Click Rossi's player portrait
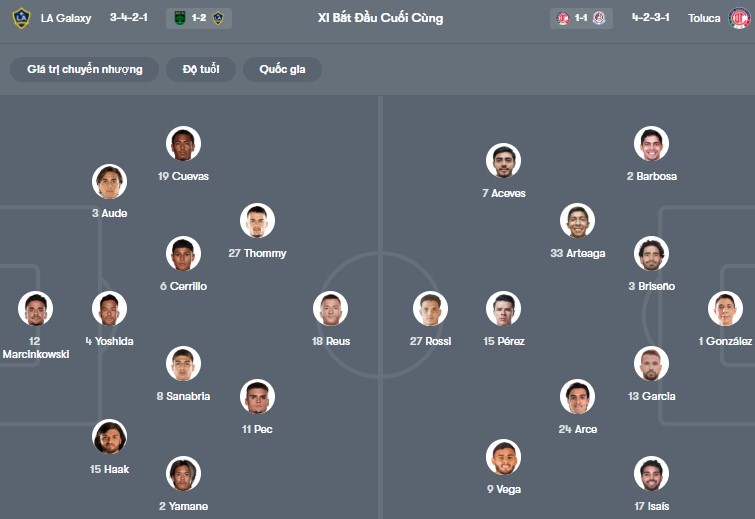755x519 pixels. (430, 308)
